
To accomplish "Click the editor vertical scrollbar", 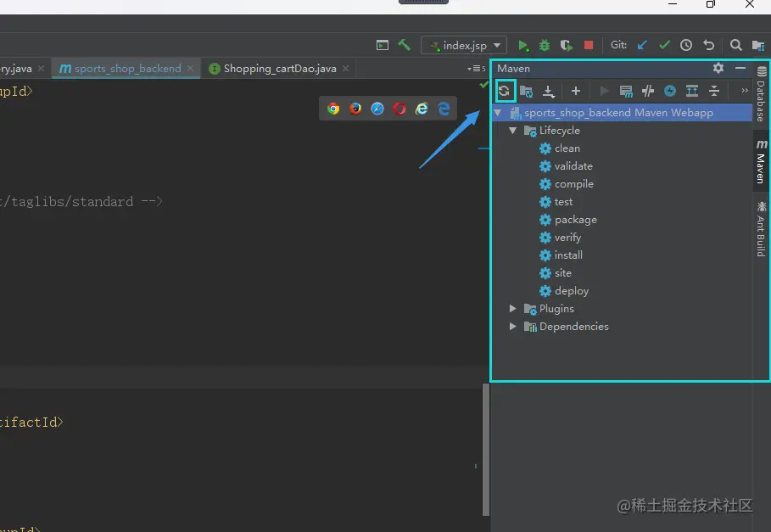I will (486, 450).
